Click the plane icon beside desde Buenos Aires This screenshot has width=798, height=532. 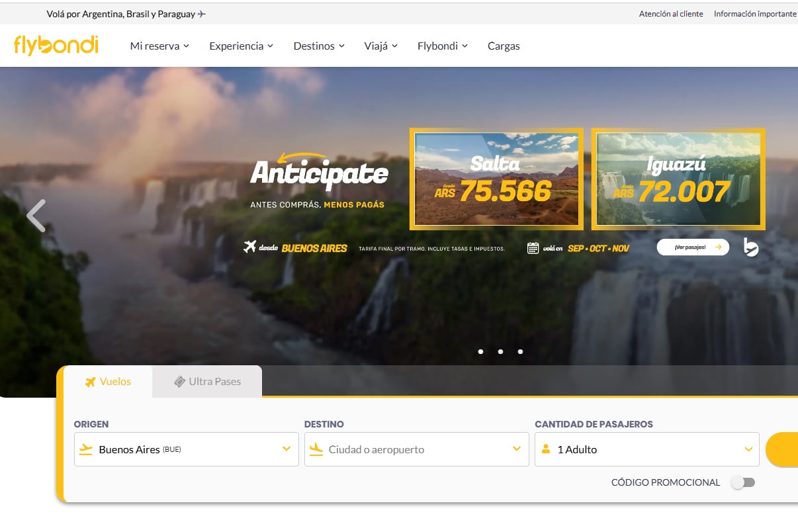[x=249, y=247]
